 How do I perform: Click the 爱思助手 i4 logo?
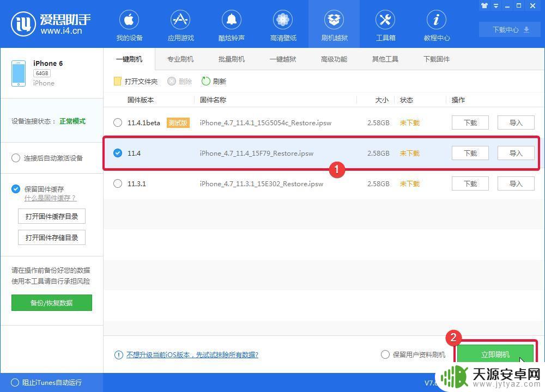click(51, 23)
